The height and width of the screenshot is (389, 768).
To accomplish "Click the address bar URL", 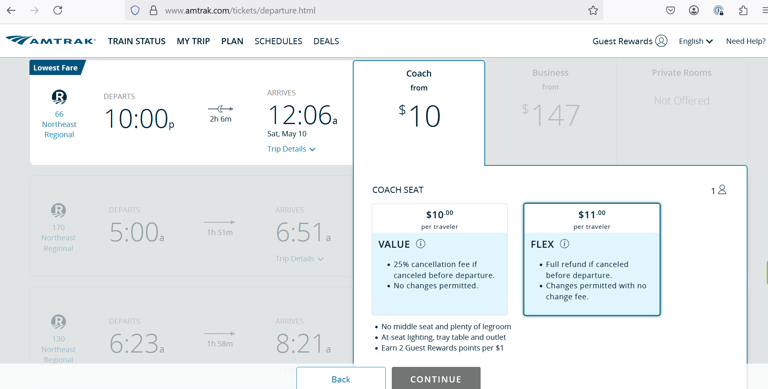I will coord(240,10).
